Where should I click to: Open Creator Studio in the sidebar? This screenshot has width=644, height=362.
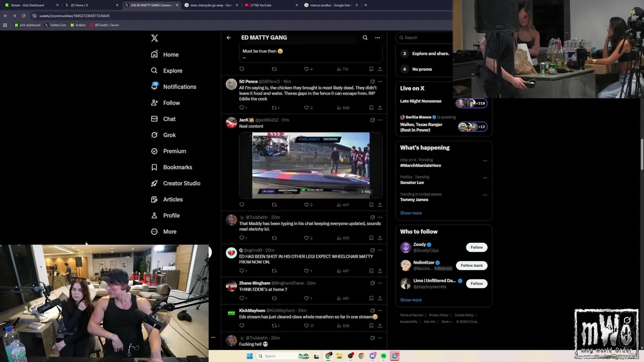click(x=176, y=183)
